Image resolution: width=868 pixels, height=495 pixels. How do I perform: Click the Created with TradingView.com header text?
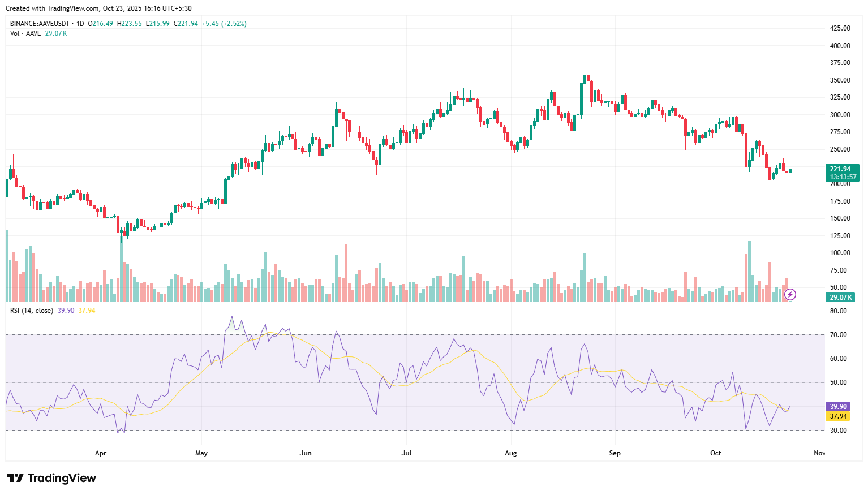coord(98,8)
